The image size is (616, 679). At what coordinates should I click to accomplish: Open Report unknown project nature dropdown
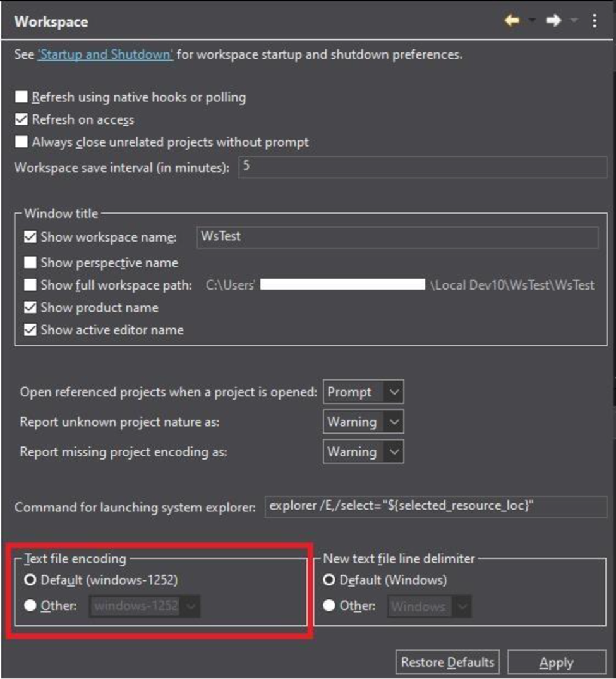363,422
